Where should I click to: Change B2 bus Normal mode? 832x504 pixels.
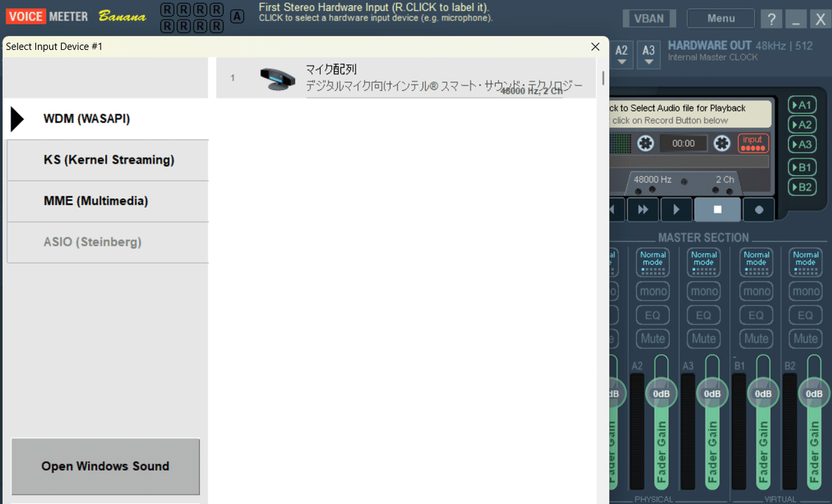click(x=806, y=262)
